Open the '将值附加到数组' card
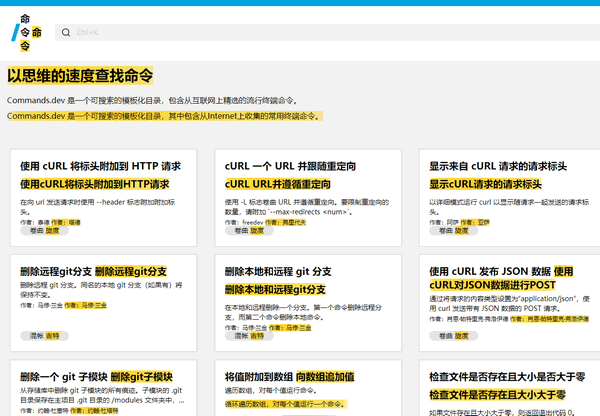This screenshot has width=600, height=416. [x=308, y=388]
